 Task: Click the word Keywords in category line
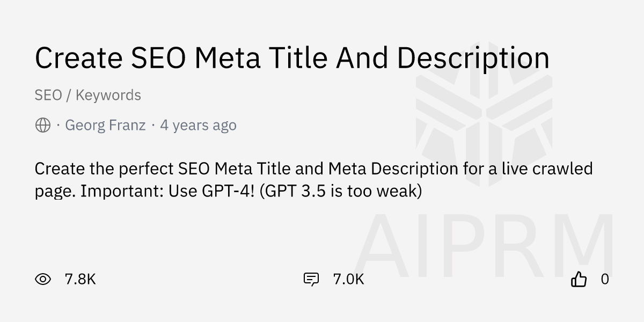(108, 96)
